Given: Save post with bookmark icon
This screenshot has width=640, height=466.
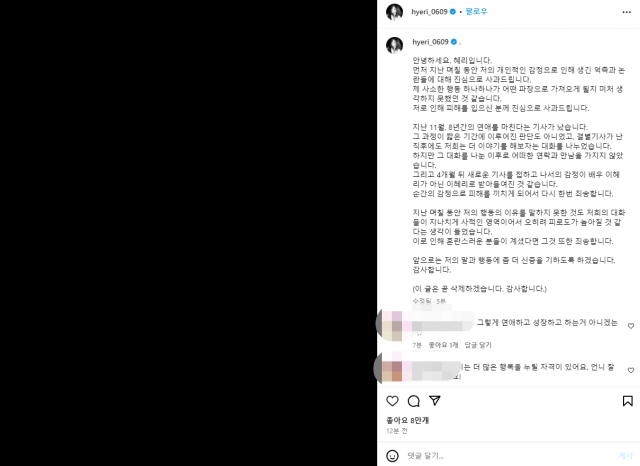Looking at the screenshot, I should pyautogui.click(x=627, y=401).
